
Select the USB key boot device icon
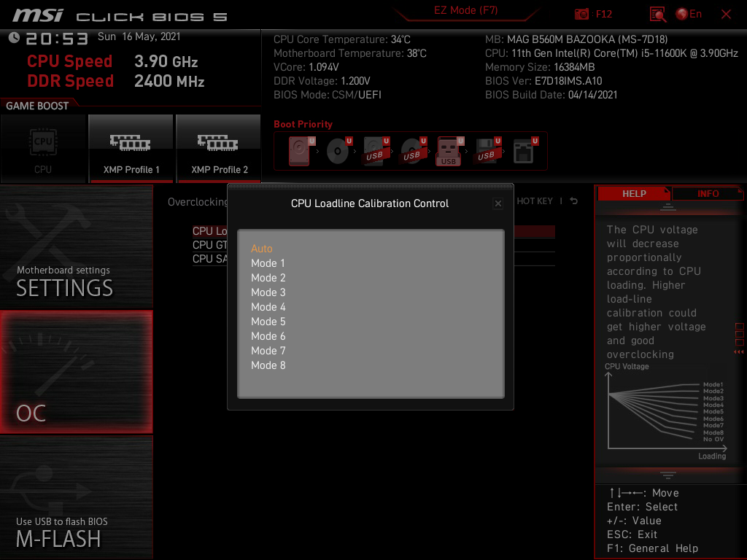pyautogui.click(x=449, y=152)
